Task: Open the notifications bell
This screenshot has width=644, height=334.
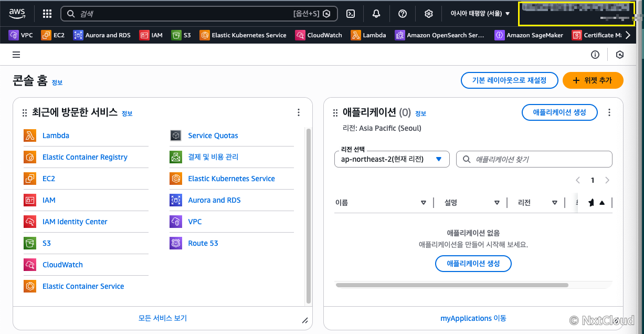Action: point(376,14)
